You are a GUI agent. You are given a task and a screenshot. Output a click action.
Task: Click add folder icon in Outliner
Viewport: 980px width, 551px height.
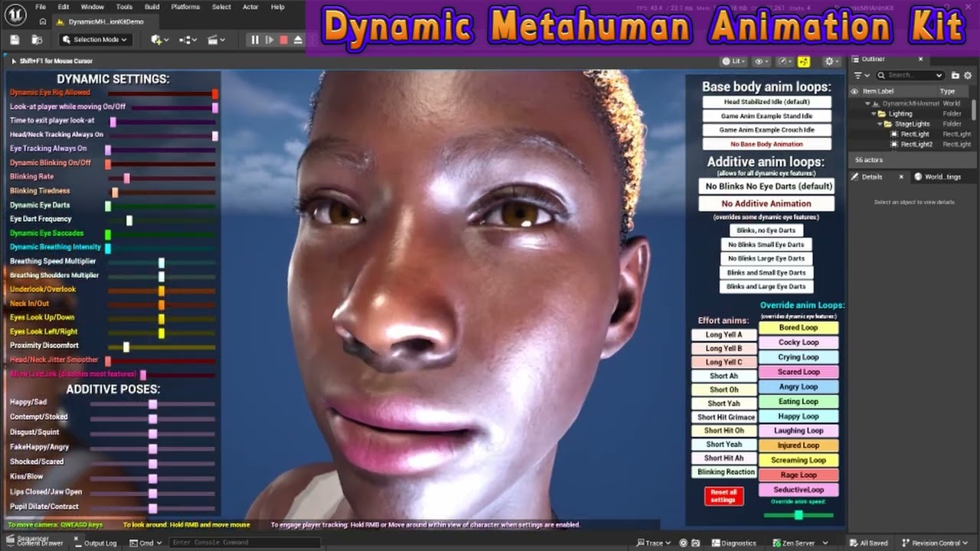(x=955, y=75)
